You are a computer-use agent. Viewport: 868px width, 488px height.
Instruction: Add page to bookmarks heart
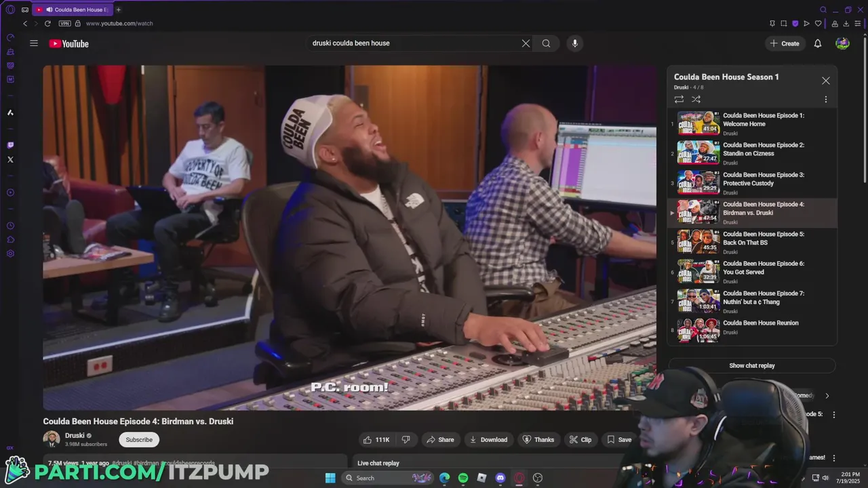(x=818, y=23)
